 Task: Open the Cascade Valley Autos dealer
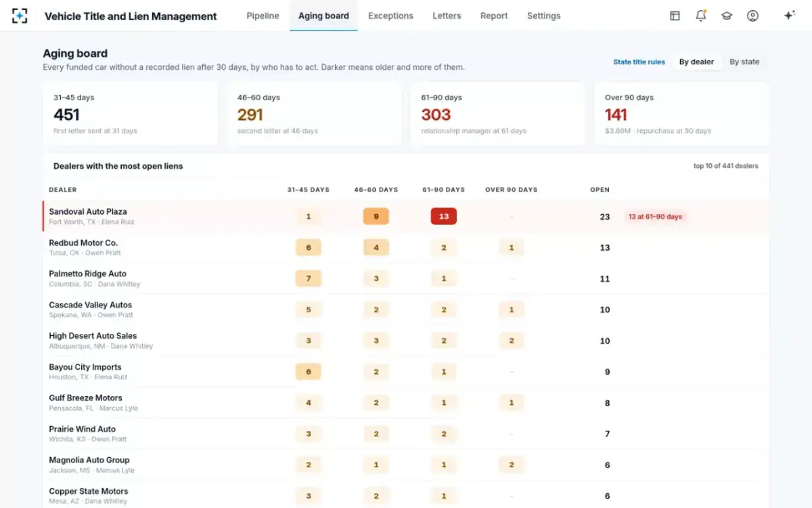(x=91, y=305)
